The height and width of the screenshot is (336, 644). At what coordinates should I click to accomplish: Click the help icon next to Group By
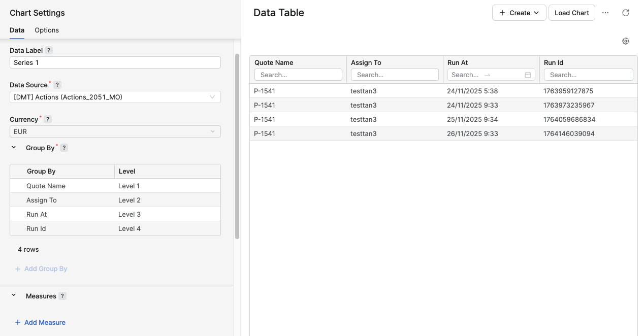(64, 148)
